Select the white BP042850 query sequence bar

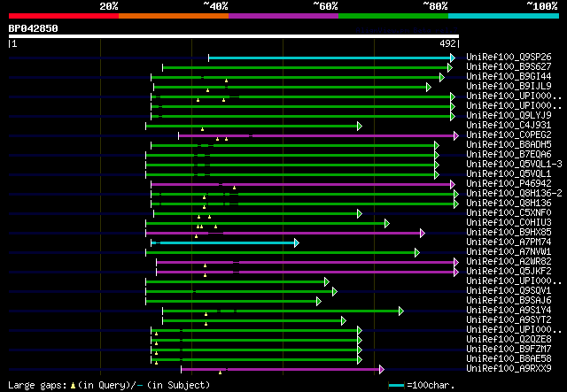coord(234,36)
